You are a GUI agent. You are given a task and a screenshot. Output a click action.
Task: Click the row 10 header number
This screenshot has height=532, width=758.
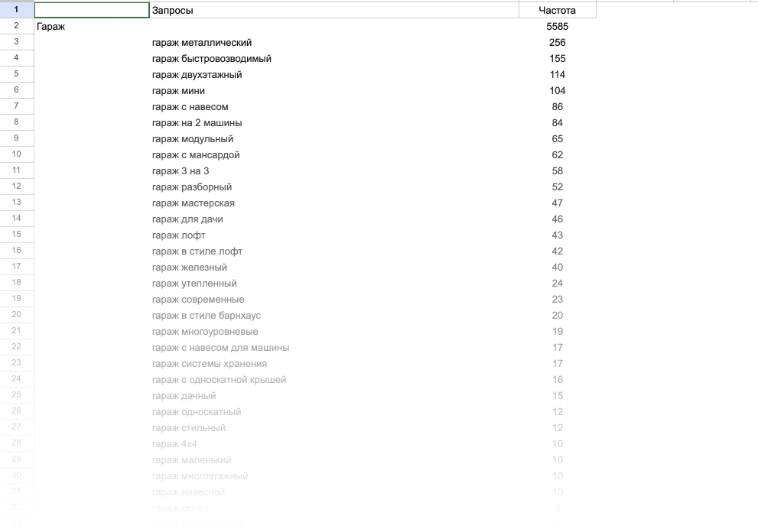[16, 154]
